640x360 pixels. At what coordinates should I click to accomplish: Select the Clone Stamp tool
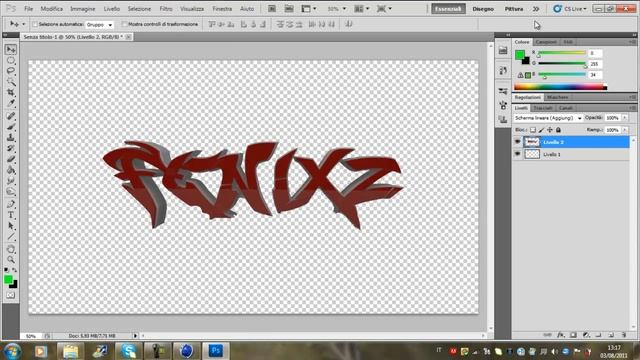tap(11, 138)
